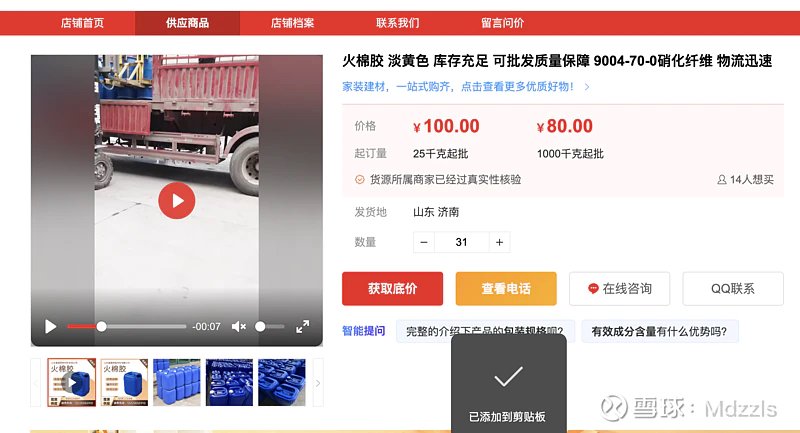
Task: Show previous thumbnails with the left chevron
Action: click(x=35, y=383)
